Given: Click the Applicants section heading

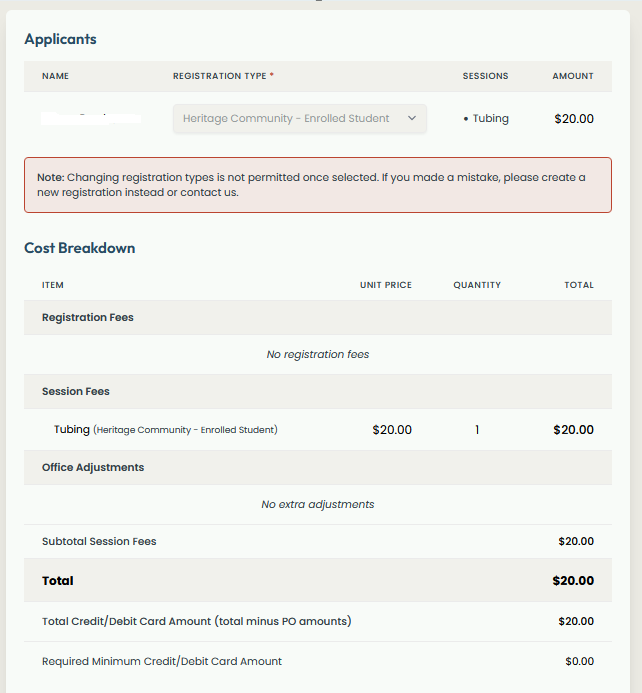Looking at the screenshot, I should pos(60,39).
